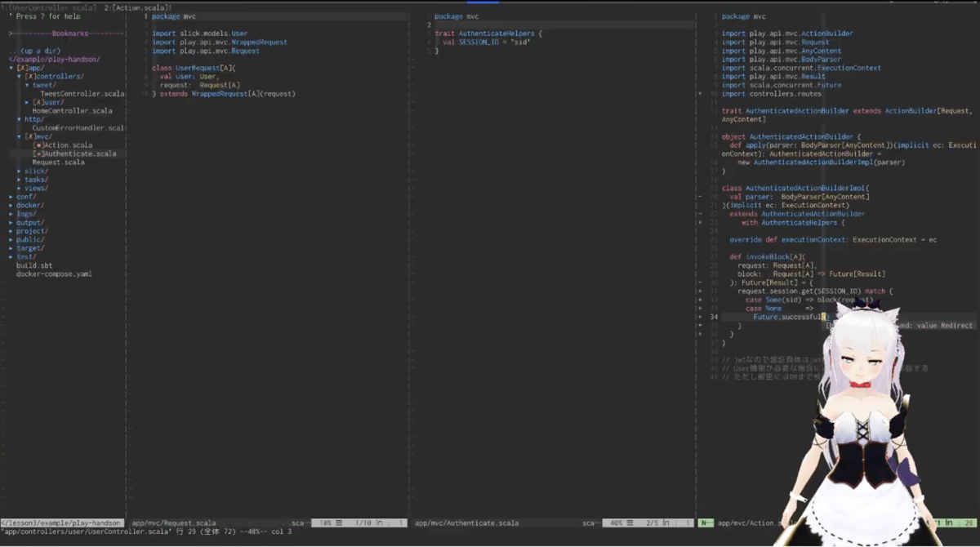Open docker-compose.yaml file
Image resolution: width=980 pixels, height=547 pixels.
point(54,274)
